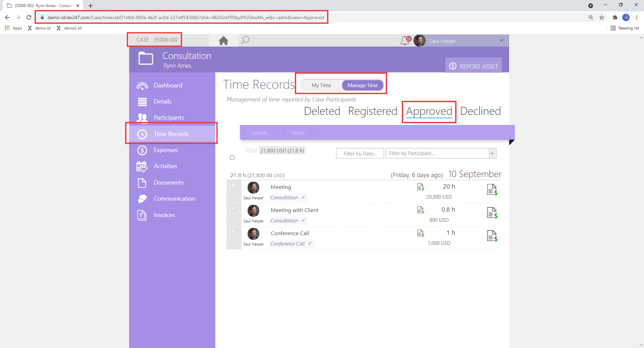
Task: Open the Deleted time records tab
Action: [x=322, y=111]
